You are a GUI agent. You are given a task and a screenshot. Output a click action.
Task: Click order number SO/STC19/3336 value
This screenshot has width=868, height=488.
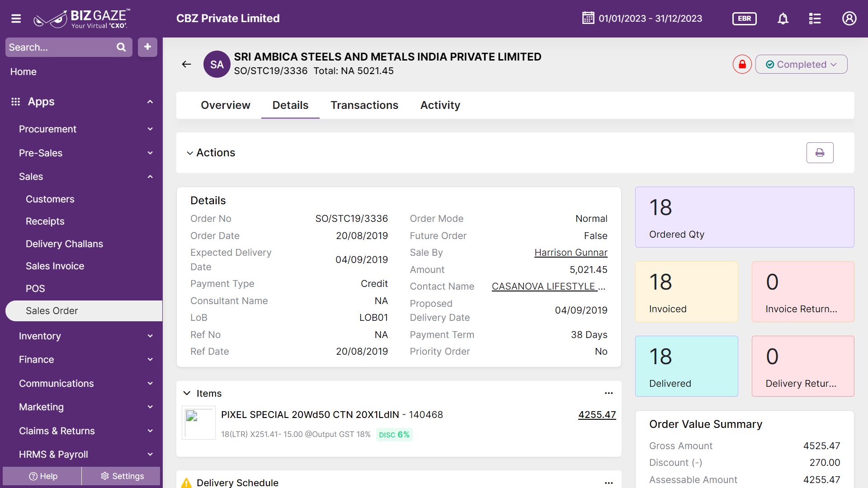coord(351,219)
